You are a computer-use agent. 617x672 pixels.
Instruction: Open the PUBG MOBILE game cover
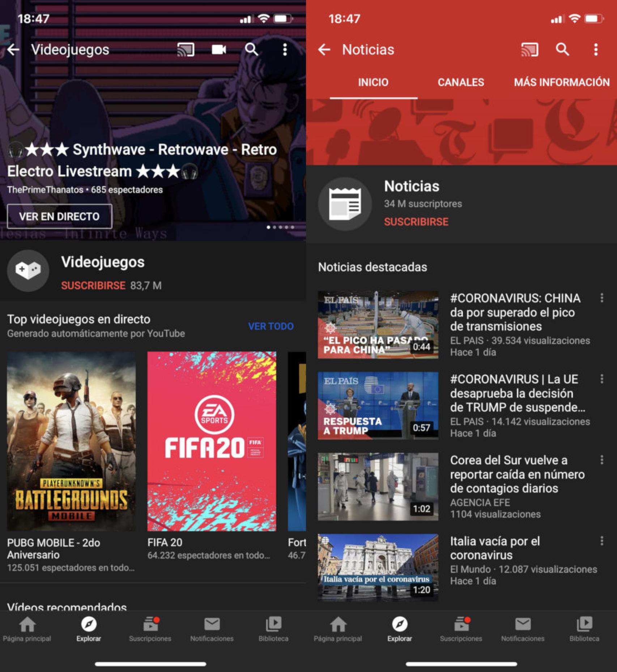pyautogui.click(x=72, y=441)
